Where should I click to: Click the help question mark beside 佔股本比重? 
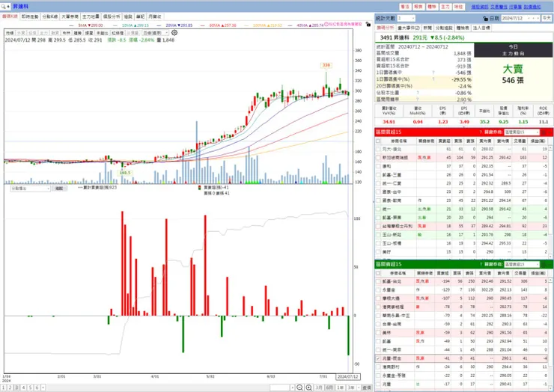418,93
